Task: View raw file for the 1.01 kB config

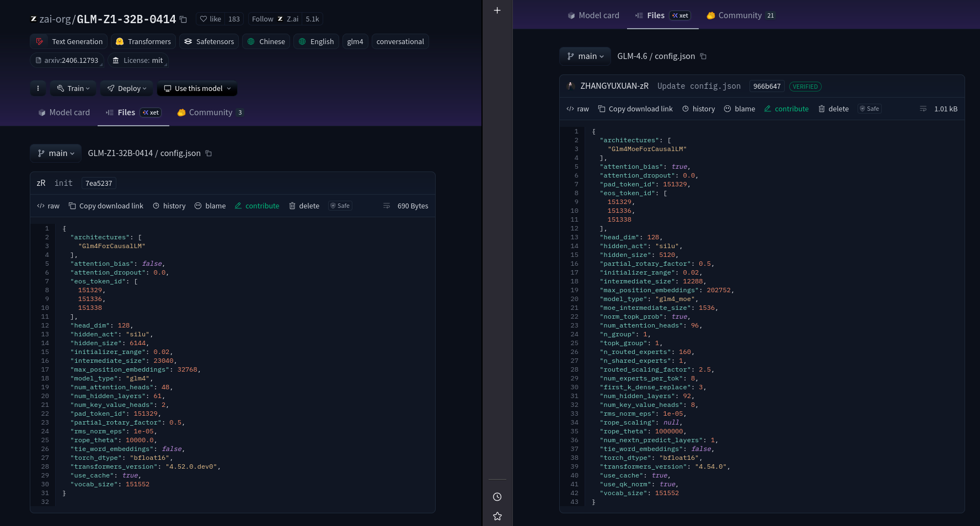Action: tap(577, 109)
